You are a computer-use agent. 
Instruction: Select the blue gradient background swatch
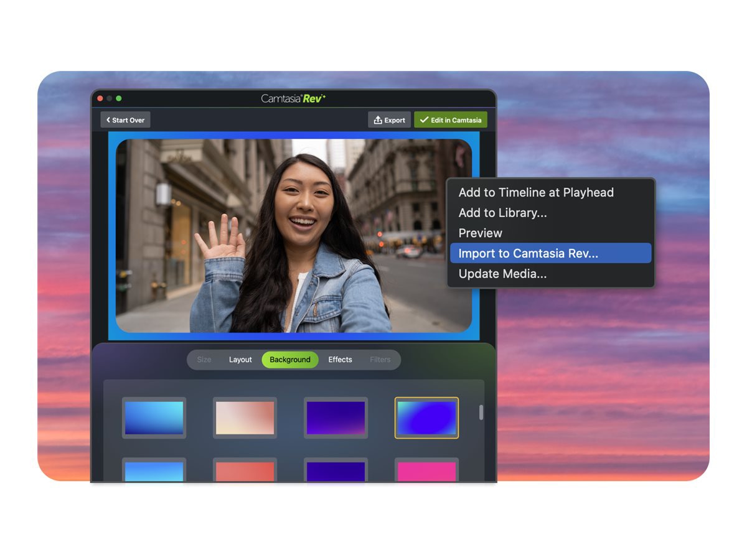click(154, 418)
